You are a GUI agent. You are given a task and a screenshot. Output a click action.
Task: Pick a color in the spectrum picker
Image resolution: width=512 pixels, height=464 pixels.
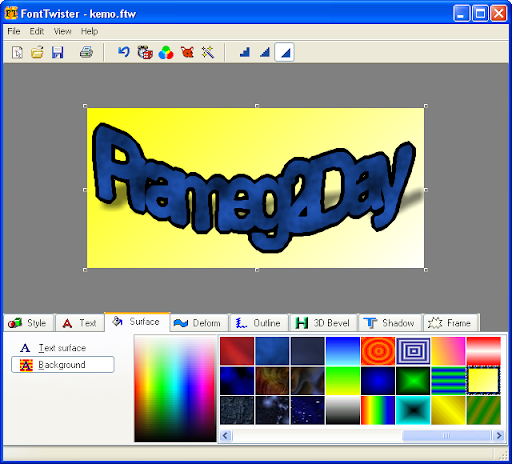tap(175, 389)
